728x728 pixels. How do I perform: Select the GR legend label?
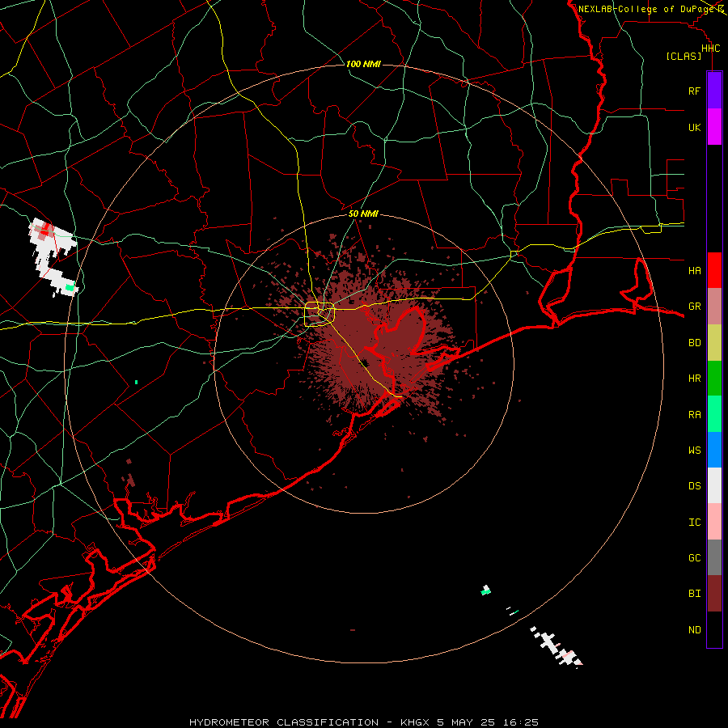[694, 307]
